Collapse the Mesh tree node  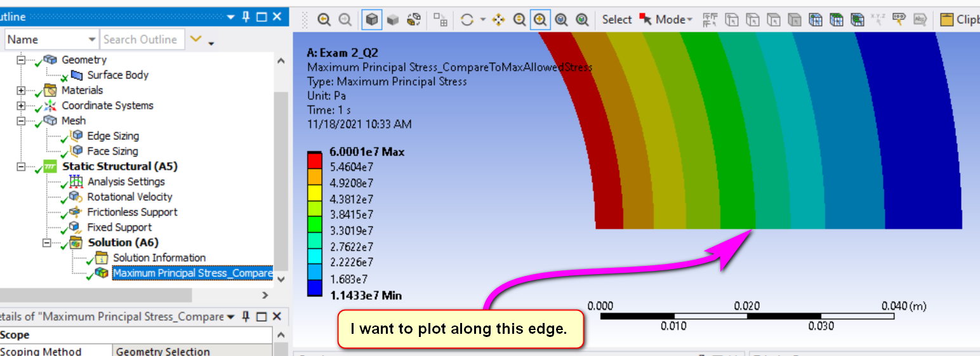[21, 121]
